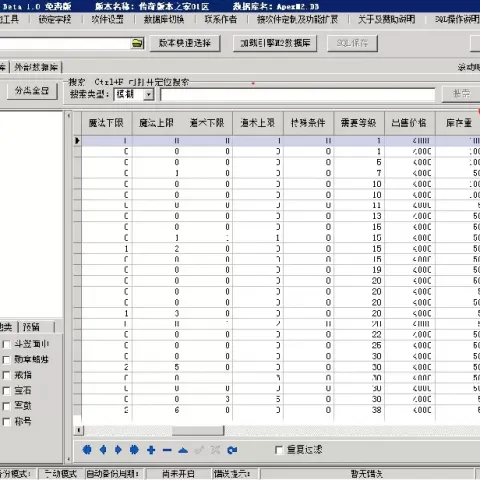Screen dimensions: 480x480
Task: Click the 手动模式 status bar entry
Action: pyautogui.click(x=61, y=474)
